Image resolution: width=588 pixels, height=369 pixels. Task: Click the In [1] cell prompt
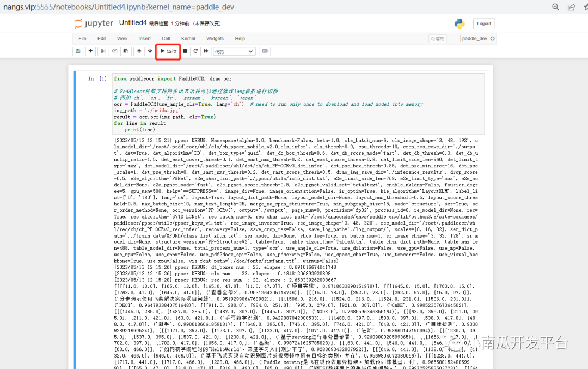pos(98,79)
